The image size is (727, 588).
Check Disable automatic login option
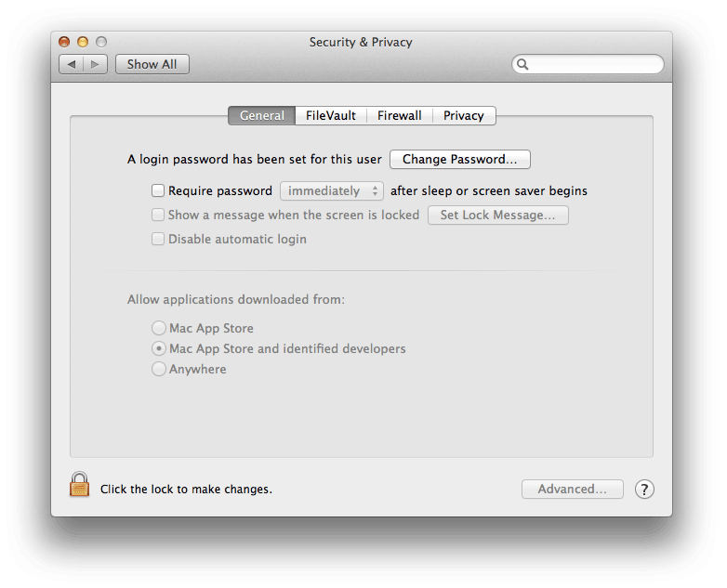pyautogui.click(x=158, y=240)
